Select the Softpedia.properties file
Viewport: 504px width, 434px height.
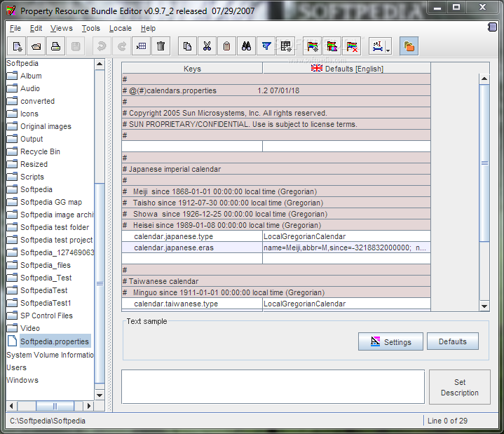pyautogui.click(x=54, y=341)
